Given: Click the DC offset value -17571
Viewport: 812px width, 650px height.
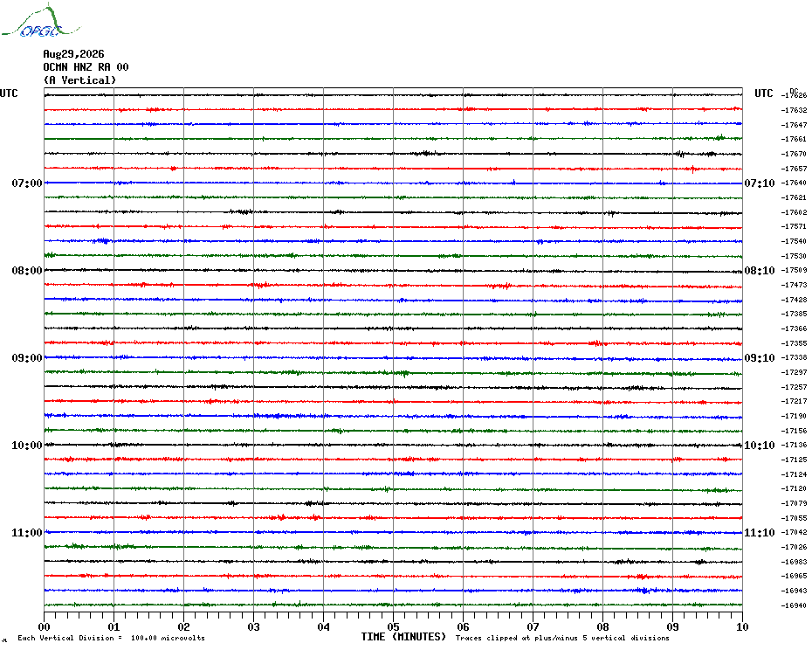Looking at the screenshot, I should (795, 226).
